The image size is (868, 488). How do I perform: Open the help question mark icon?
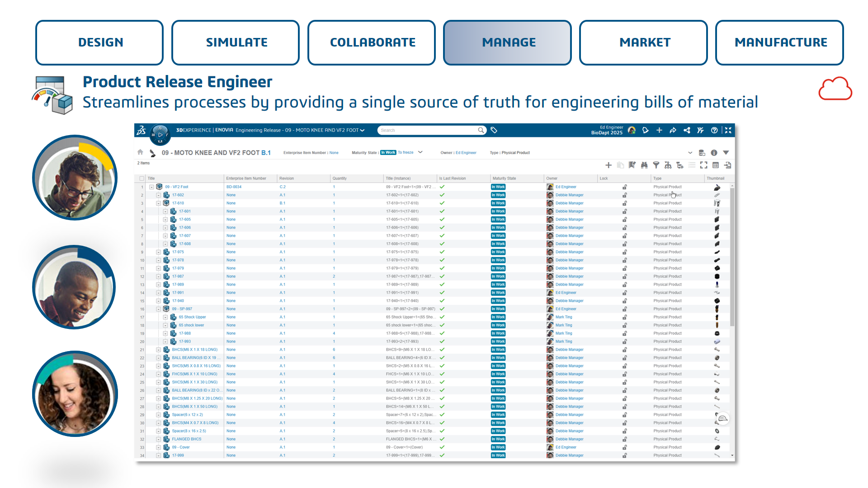(x=714, y=130)
